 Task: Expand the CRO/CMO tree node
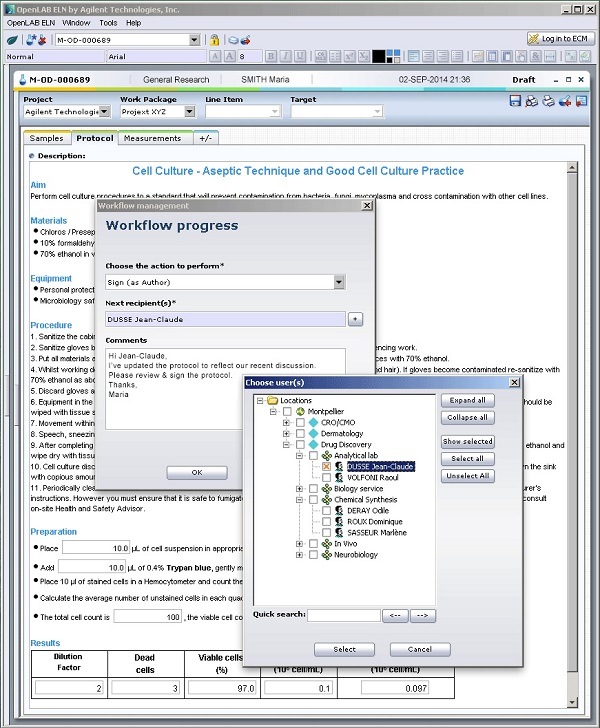287,422
